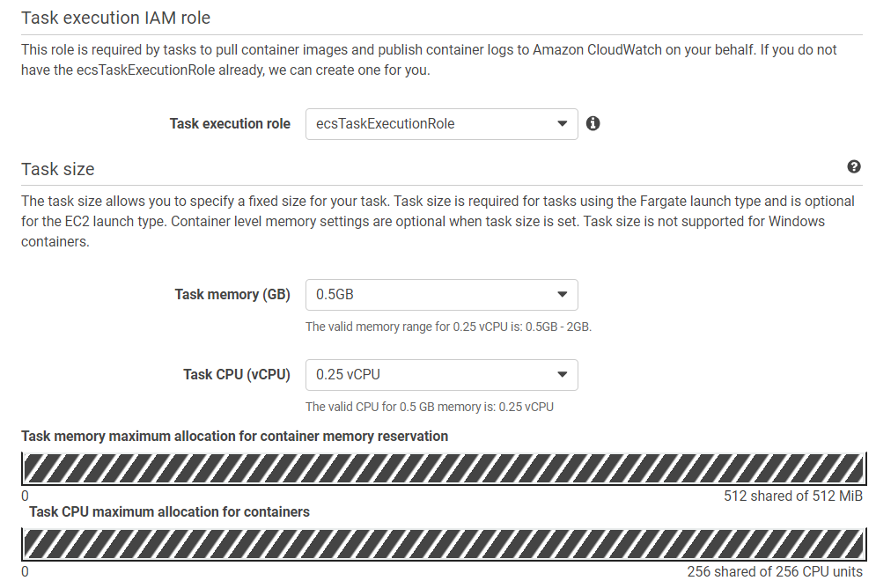
Task: Click the "256 shared of 256 CPU units" text
Action: pos(774,572)
